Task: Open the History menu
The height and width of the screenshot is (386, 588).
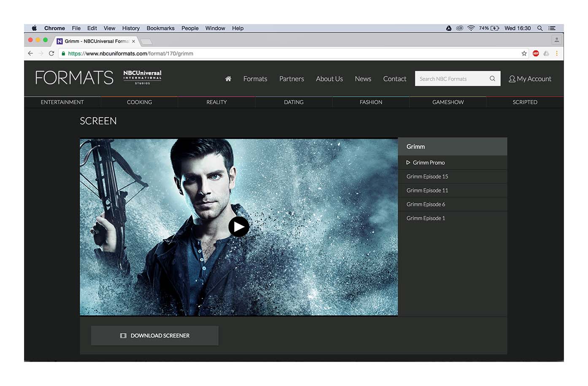Action: (131, 28)
